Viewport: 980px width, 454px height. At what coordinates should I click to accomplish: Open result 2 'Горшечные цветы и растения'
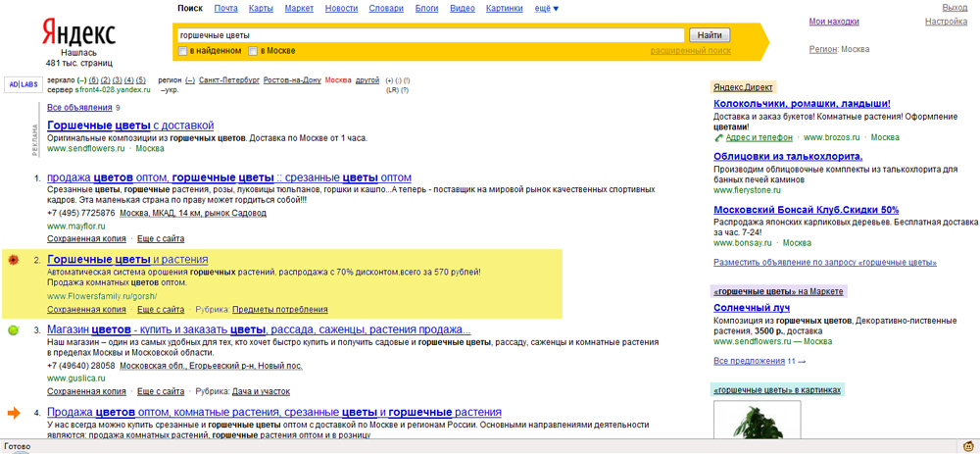(127, 260)
